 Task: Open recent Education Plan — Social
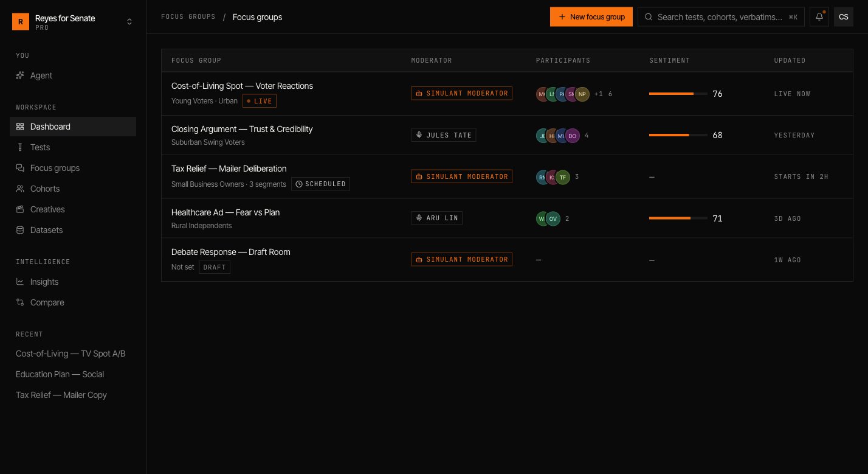click(x=60, y=374)
